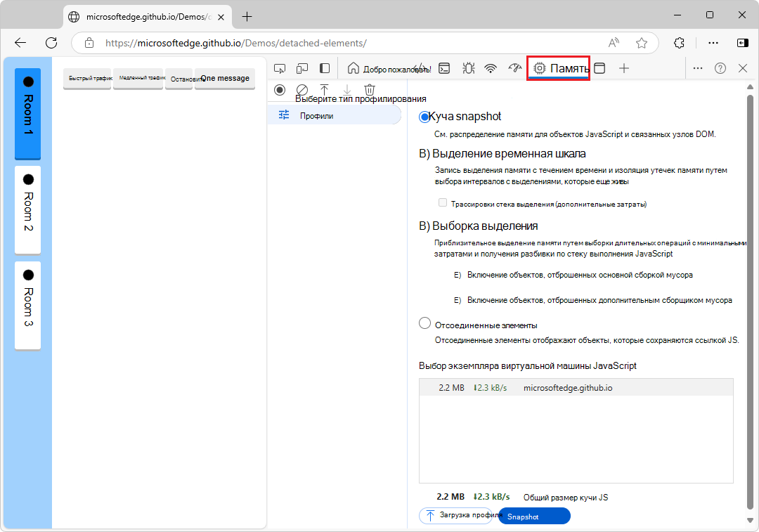Enable Трассировки стека выделения checkbox
This screenshot has width=759, height=532.
point(443,202)
